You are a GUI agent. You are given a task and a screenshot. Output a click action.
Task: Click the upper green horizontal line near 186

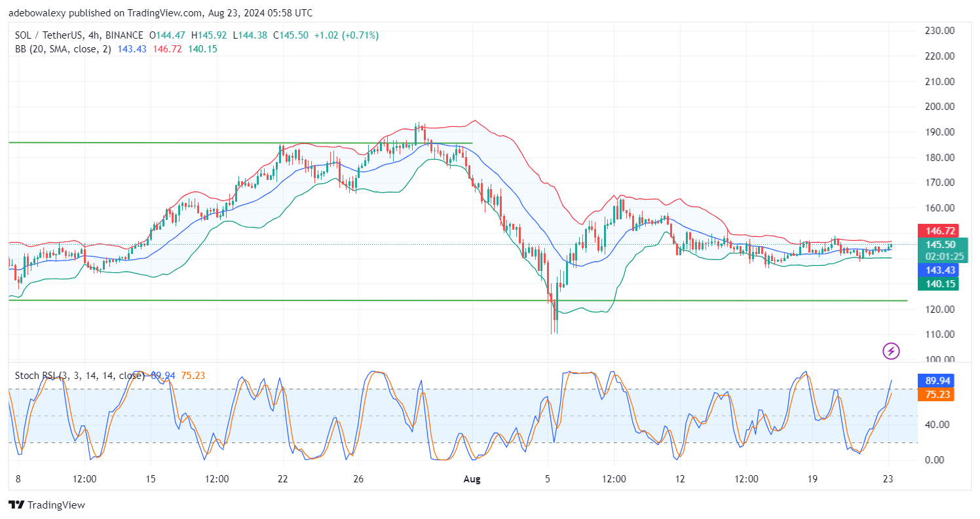[x=240, y=143]
